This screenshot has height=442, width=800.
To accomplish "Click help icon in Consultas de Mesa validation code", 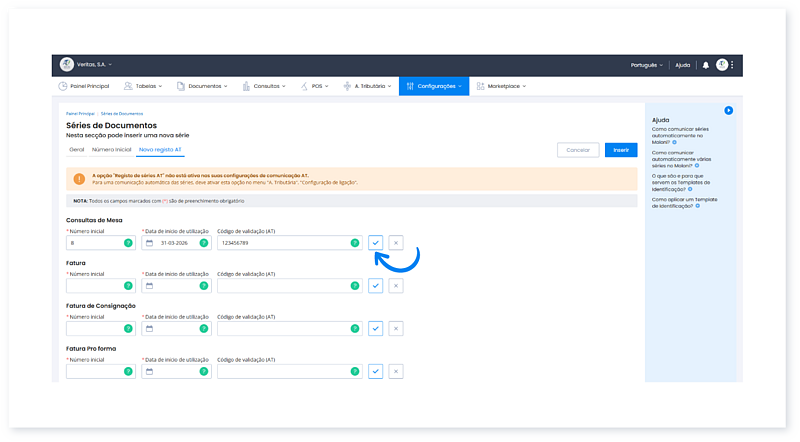I will coord(355,243).
